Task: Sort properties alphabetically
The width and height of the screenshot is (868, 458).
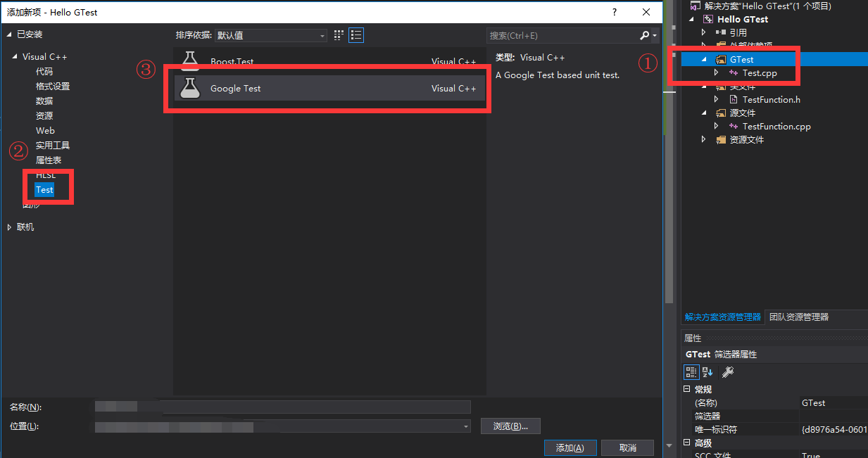Action: pos(707,371)
